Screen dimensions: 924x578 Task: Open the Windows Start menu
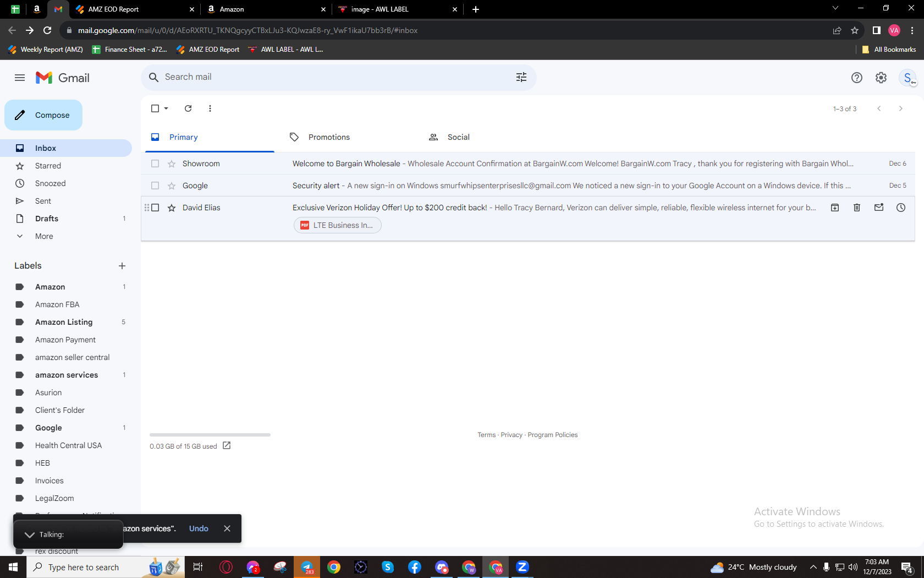point(13,567)
